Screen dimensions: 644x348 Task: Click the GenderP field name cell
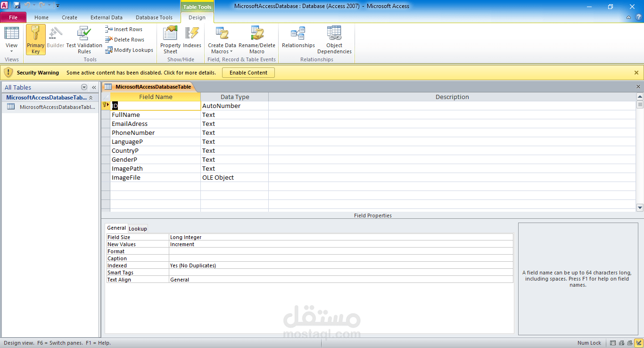click(155, 160)
